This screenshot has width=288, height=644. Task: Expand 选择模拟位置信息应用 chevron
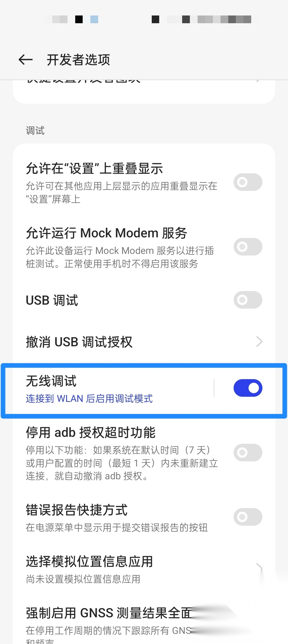pyautogui.click(x=259, y=567)
